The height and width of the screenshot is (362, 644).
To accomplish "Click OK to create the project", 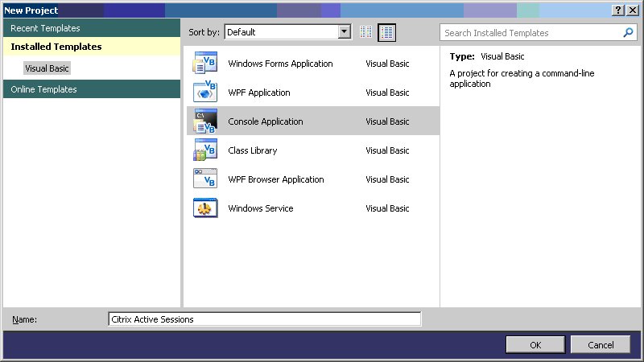I will point(535,345).
